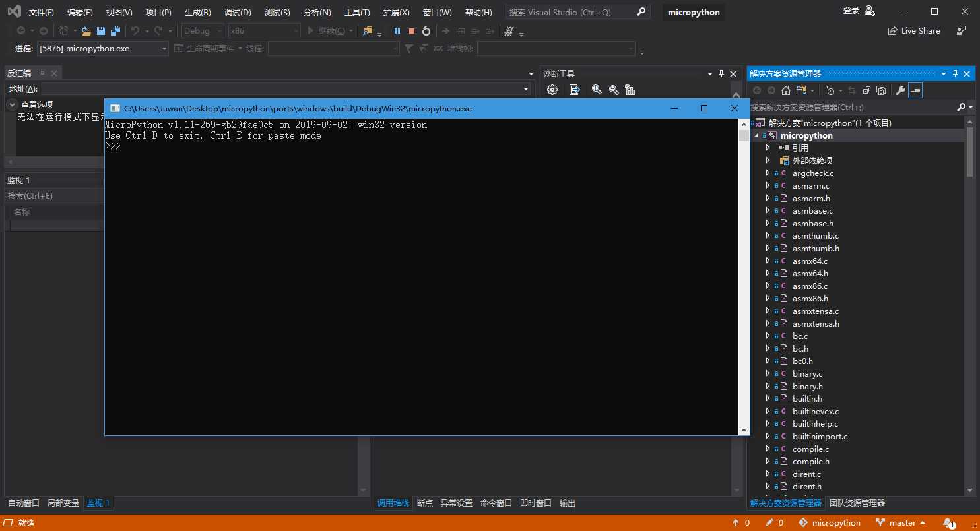
Task: Toggle the pin on the Disassembly tab
Action: pyautogui.click(x=42, y=73)
